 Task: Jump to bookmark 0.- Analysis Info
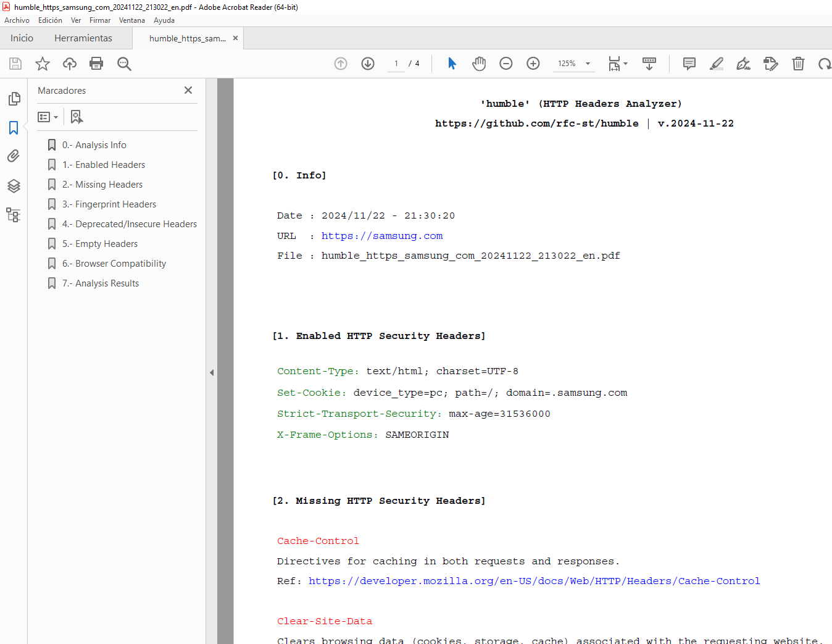94,145
